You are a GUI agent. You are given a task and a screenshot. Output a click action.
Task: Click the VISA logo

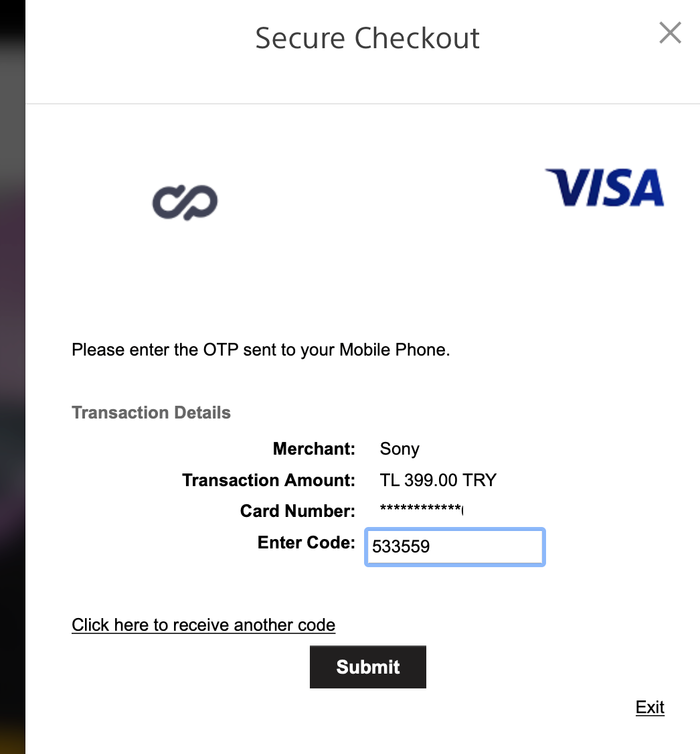(x=604, y=187)
